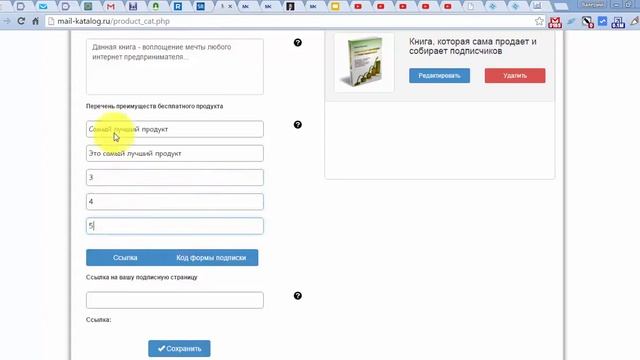
Task: Open help icon beside the description textarea
Action: 298,42
